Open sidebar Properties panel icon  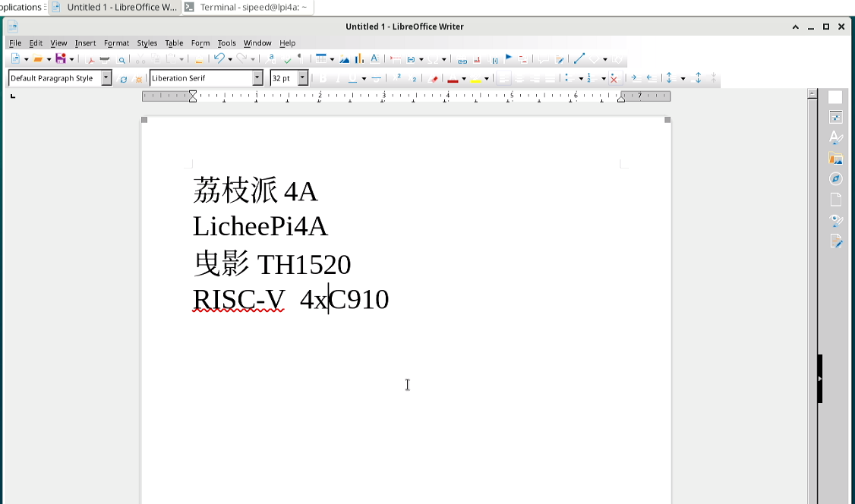835,117
